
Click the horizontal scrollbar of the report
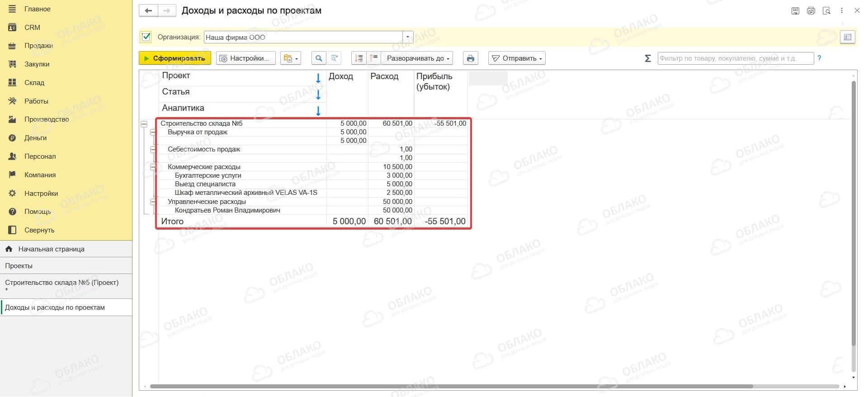click(451, 387)
